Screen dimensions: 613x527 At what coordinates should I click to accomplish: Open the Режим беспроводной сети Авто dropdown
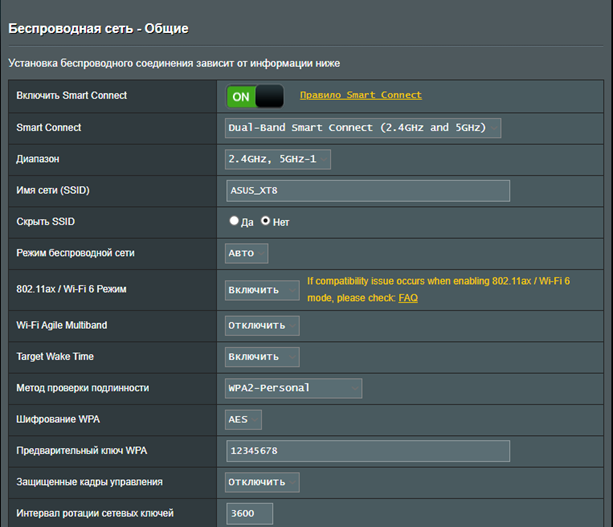[x=246, y=253]
